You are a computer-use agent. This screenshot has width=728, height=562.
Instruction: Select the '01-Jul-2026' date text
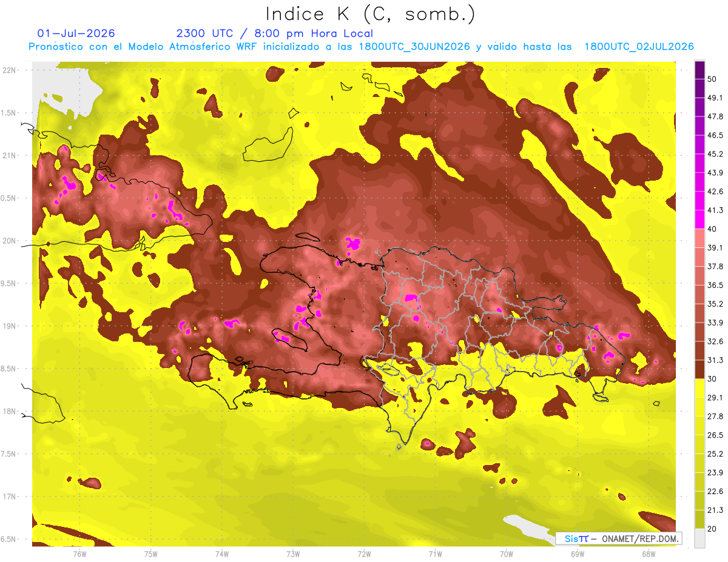[x=76, y=33]
